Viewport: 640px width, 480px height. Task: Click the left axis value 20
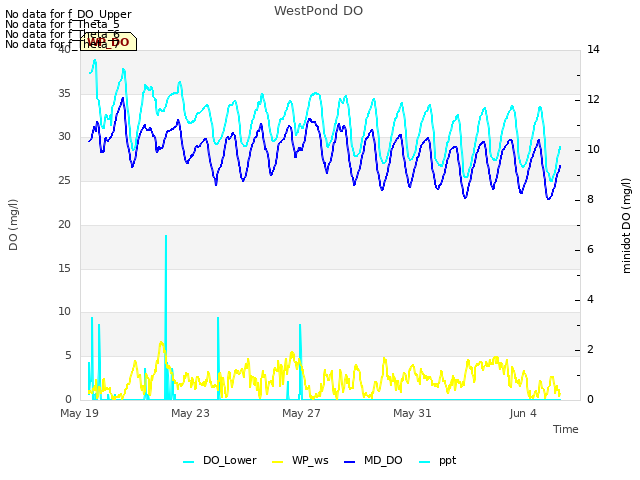(x=64, y=224)
